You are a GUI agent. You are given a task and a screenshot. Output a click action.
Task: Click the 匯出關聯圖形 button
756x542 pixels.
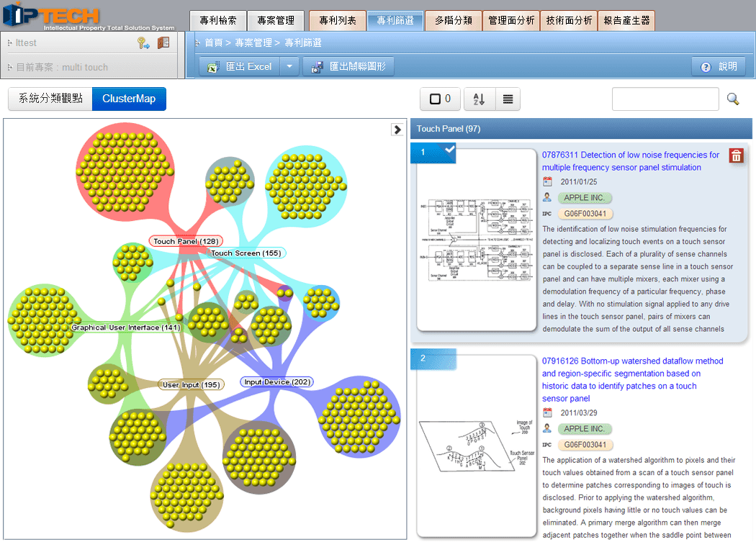tap(348, 66)
